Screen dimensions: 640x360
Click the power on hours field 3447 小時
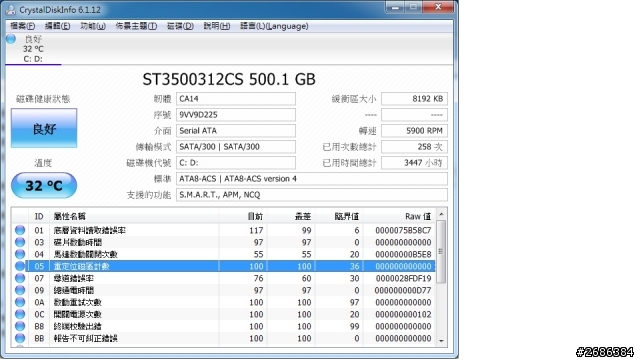[x=414, y=162]
